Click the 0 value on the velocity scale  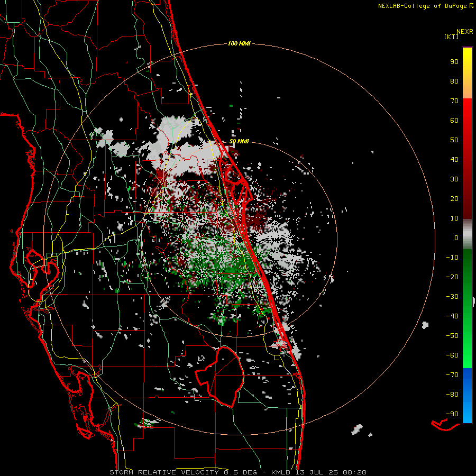[456, 238]
